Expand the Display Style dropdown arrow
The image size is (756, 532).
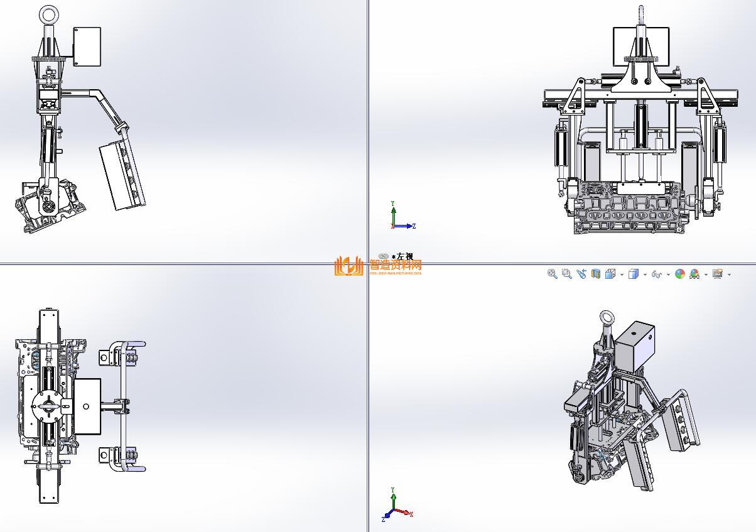(645, 274)
